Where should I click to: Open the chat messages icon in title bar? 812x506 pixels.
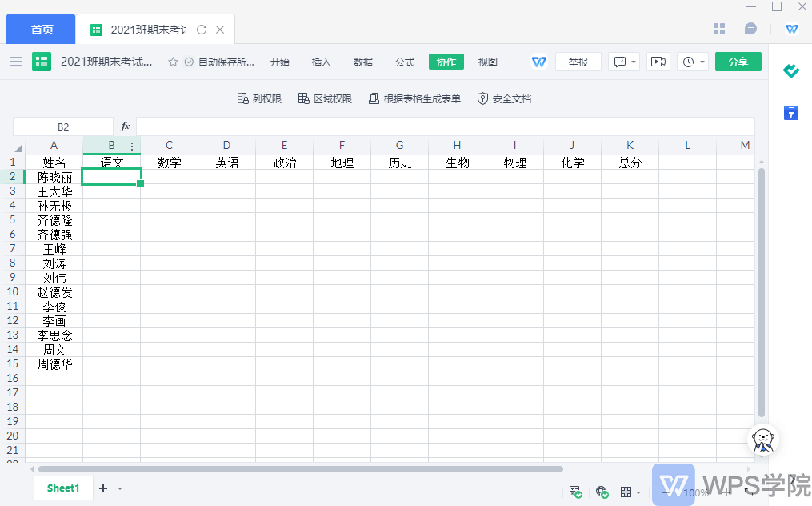[x=750, y=29]
